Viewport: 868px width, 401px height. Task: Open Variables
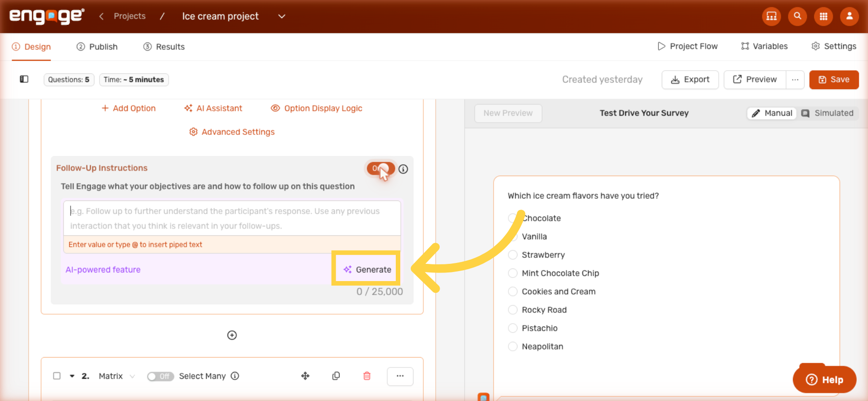pyautogui.click(x=764, y=46)
